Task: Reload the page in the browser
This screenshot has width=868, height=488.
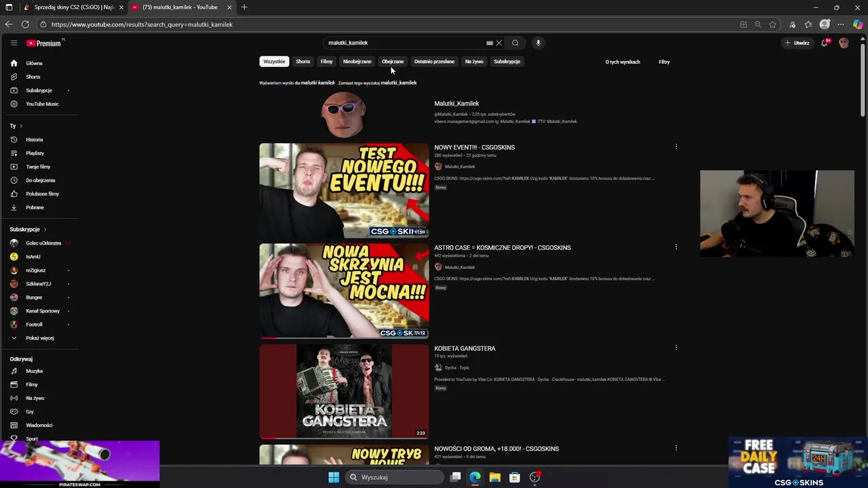Action: pos(25,24)
